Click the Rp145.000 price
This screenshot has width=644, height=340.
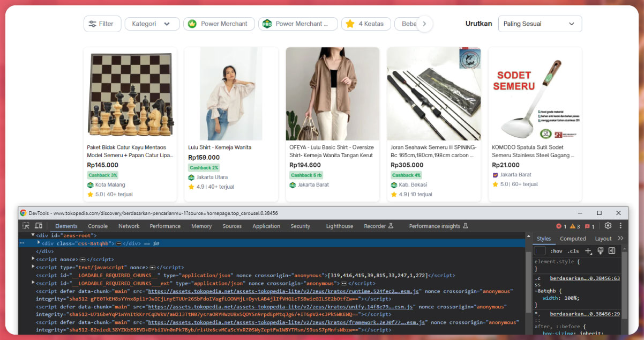pos(103,165)
